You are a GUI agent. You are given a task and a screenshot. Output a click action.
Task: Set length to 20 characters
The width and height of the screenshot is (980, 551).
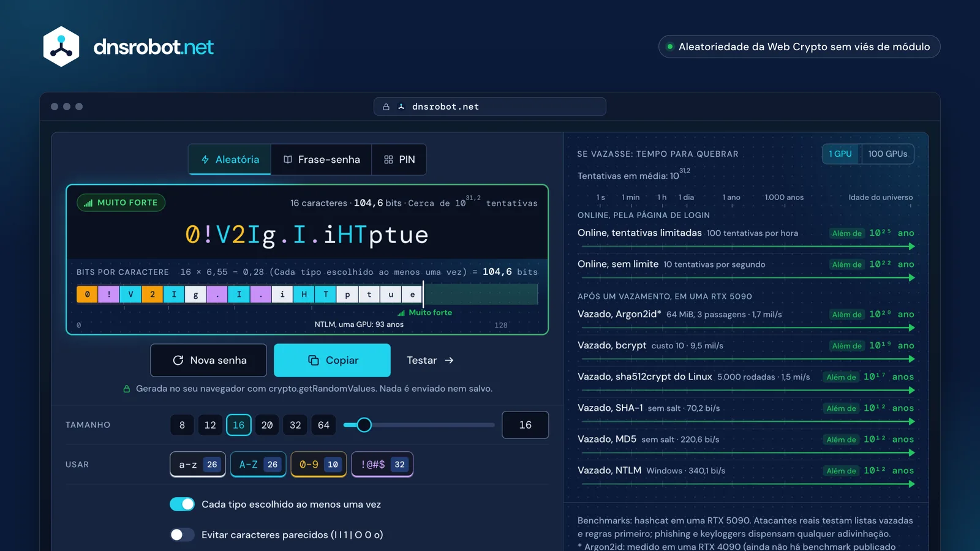[x=267, y=425]
